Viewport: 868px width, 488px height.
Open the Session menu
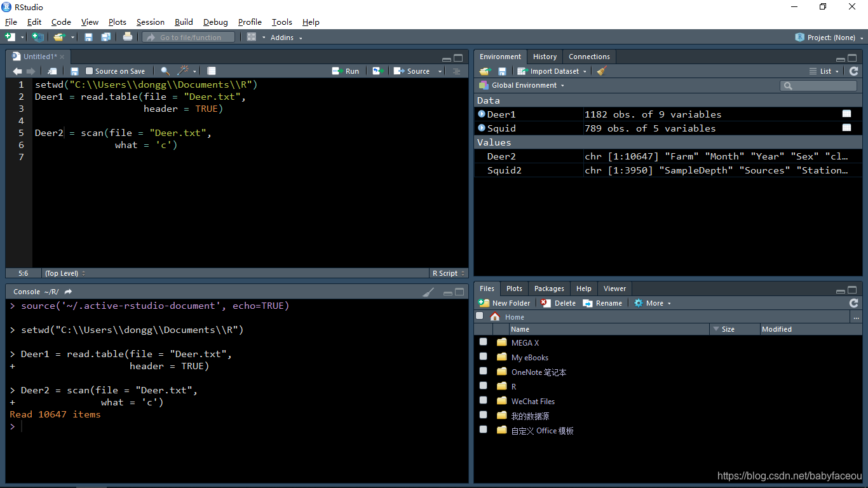click(150, 22)
